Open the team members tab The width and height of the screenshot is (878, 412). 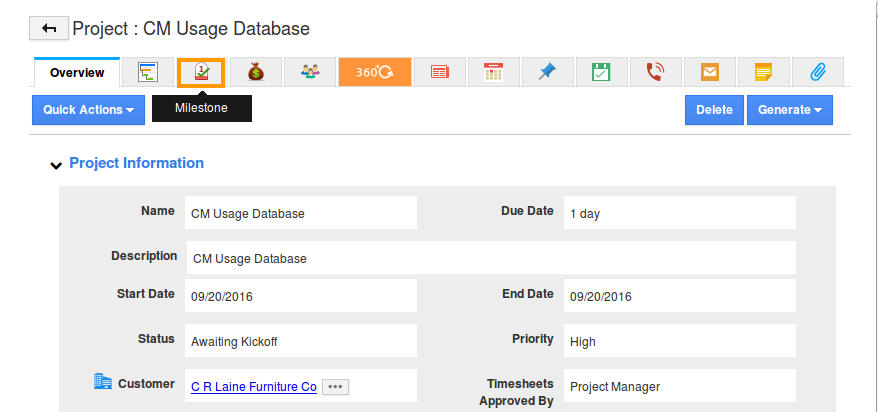coord(310,72)
